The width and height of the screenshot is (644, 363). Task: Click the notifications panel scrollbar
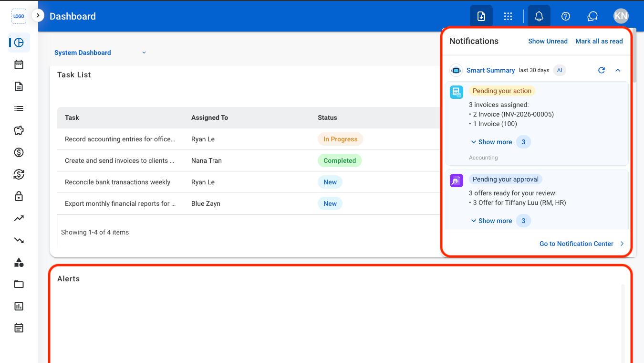634,56
